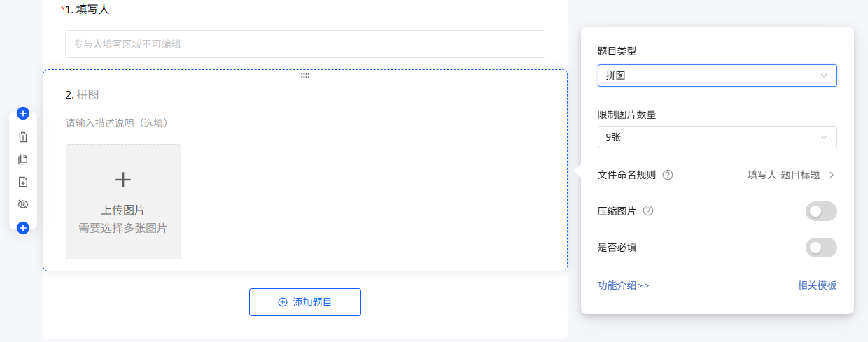Screen dimensions: 868x342
Task: Expand the 限制图片数量 dropdown showing 9张
Action: (x=717, y=137)
